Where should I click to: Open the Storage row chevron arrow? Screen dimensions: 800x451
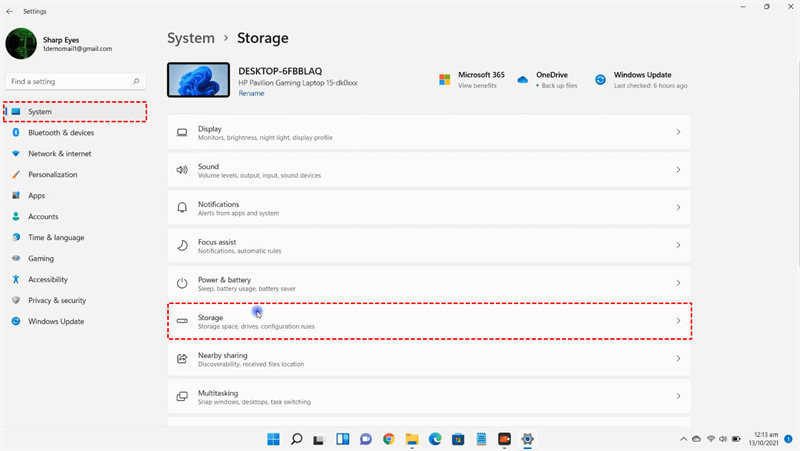(x=678, y=321)
